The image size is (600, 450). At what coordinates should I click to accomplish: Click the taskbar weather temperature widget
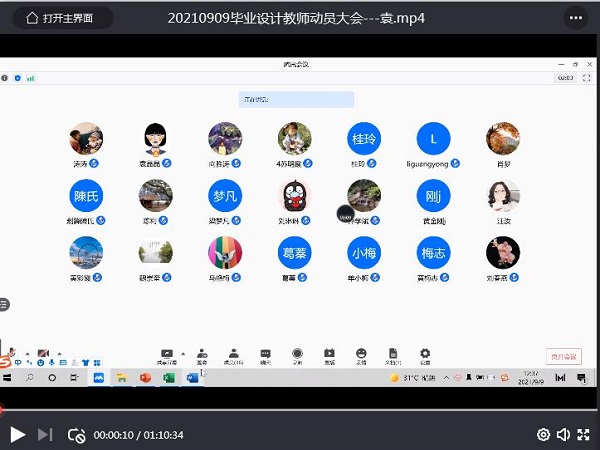tap(412, 378)
